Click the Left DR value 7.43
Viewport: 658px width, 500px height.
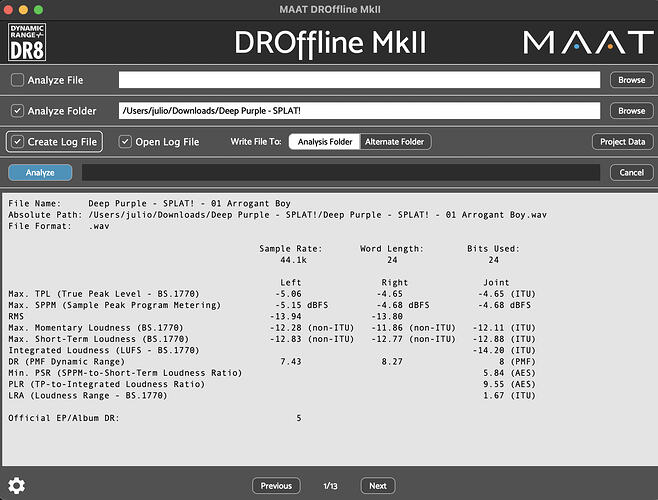(x=291, y=362)
